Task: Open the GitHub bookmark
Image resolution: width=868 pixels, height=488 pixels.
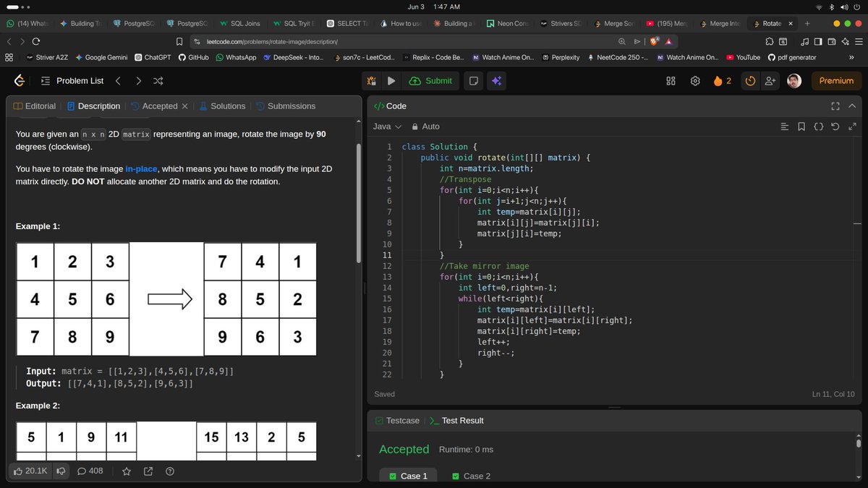Action: pos(194,57)
